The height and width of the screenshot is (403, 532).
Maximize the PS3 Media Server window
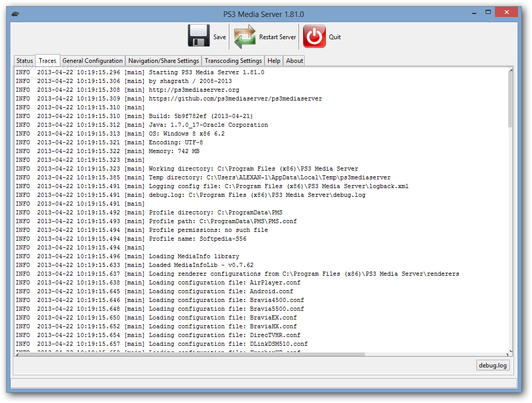click(488, 12)
